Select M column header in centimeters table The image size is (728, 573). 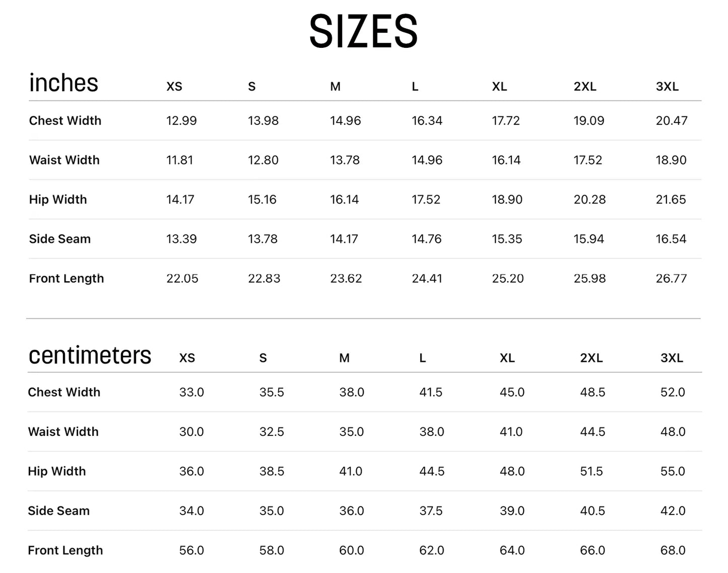344,358
